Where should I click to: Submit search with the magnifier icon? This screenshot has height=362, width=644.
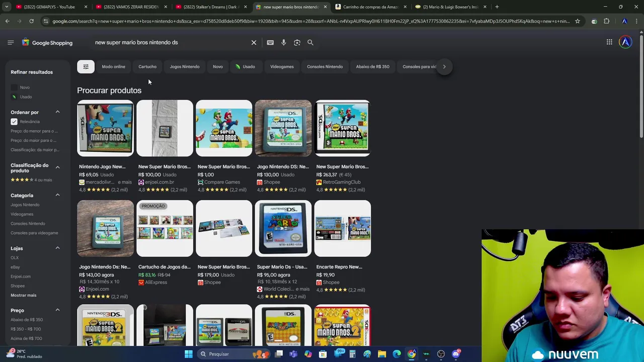(310, 43)
